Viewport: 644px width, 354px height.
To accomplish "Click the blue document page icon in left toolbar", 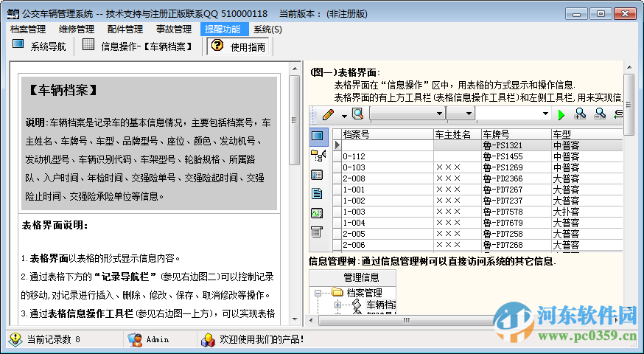I will pyautogui.click(x=317, y=194).
